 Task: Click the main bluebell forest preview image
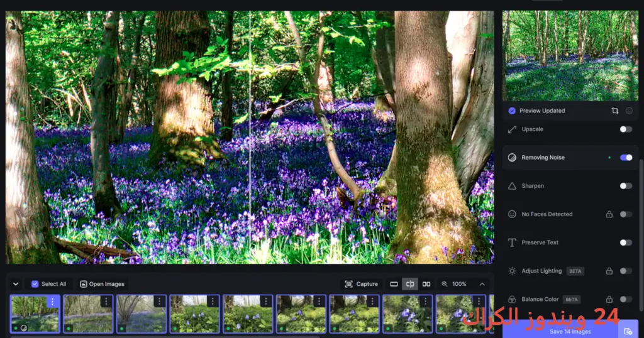(250, 138)
